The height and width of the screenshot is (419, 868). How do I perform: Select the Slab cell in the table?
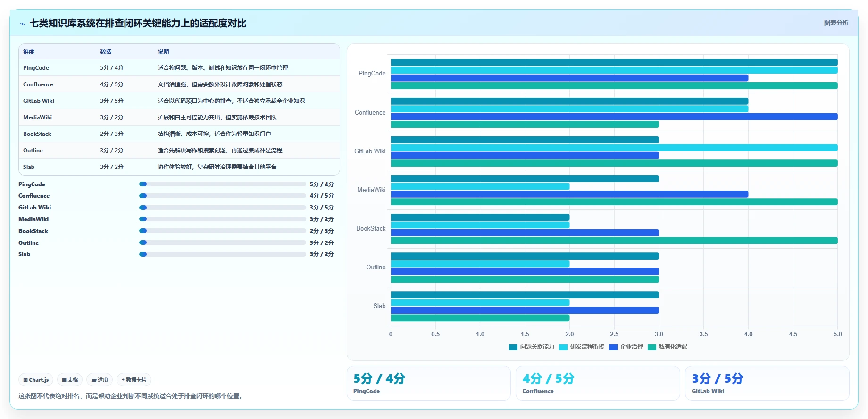point(28,167)
